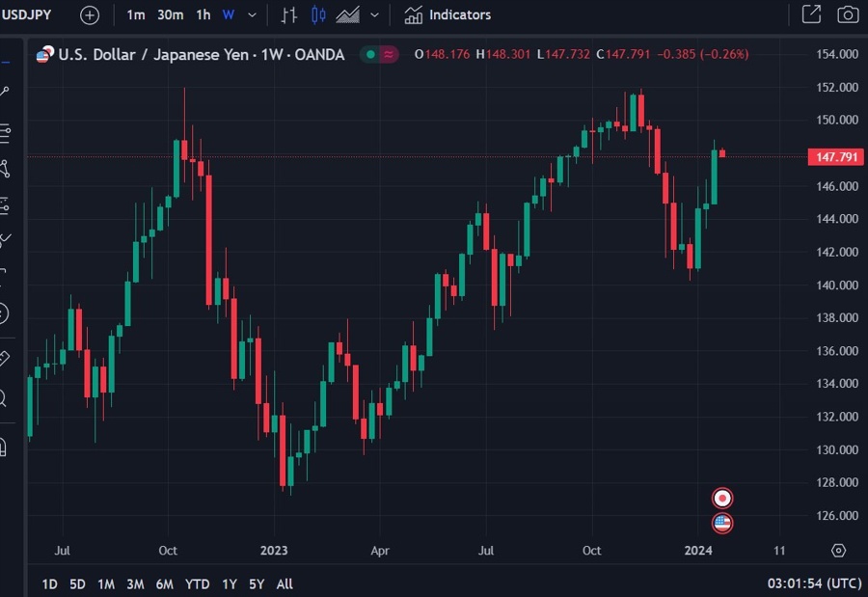The width and height of the screenshot is (868, 597).
Task: Toggle the green market status indicator
Action: [371, 54]
